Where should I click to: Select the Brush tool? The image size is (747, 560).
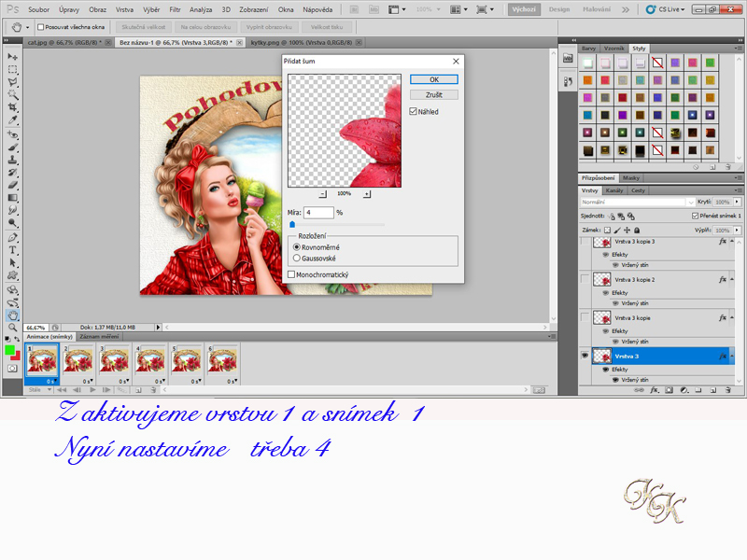point(12,147)
